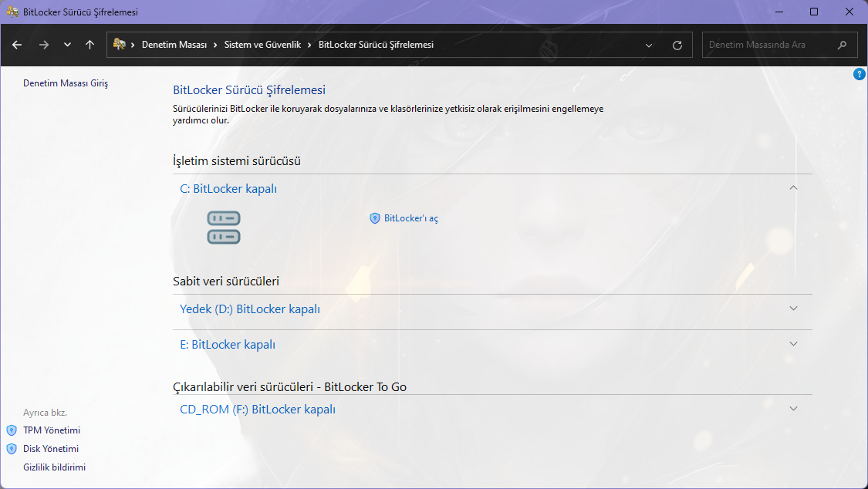Open dropdown arrow after Sistem ve Güvenlik
This screenshot has height=489, width=868.
pyautogui.click(x=309, y=46)
